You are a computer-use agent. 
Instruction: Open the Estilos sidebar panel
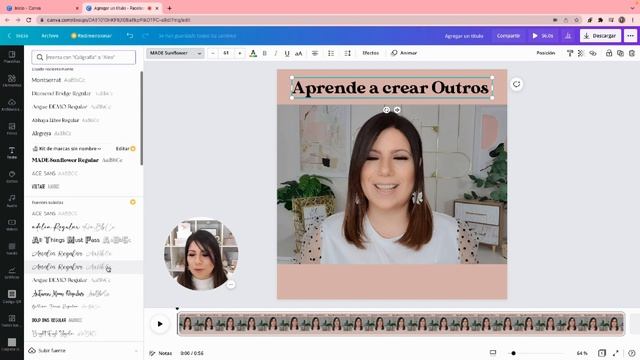click(x=12, y=176)
